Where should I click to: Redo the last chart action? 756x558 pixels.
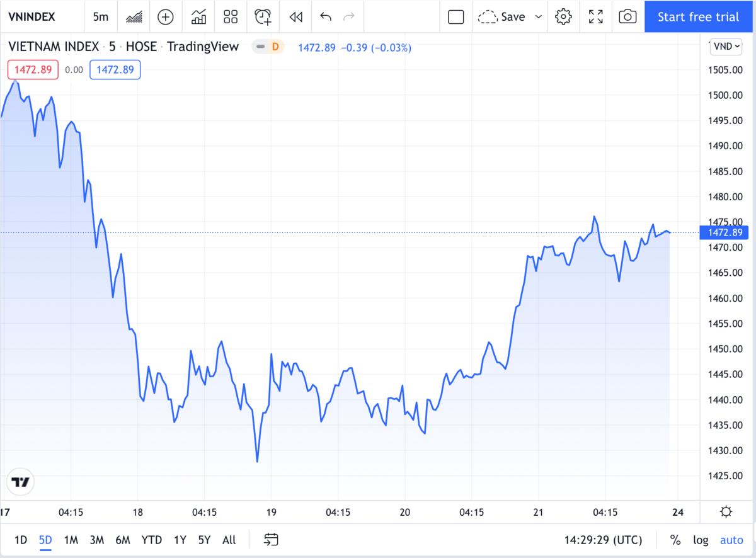pyautogui.click(x=349, y=17)
